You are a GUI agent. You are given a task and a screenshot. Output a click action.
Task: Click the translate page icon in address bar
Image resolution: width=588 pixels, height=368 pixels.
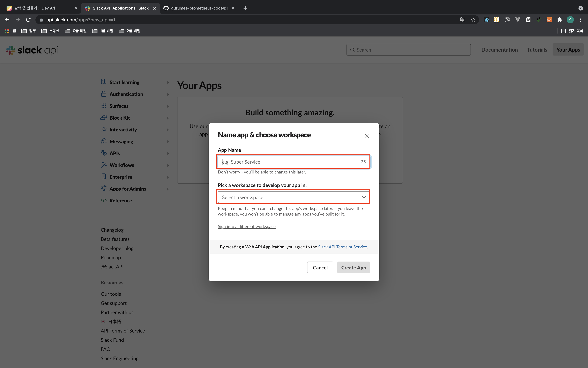462,20
